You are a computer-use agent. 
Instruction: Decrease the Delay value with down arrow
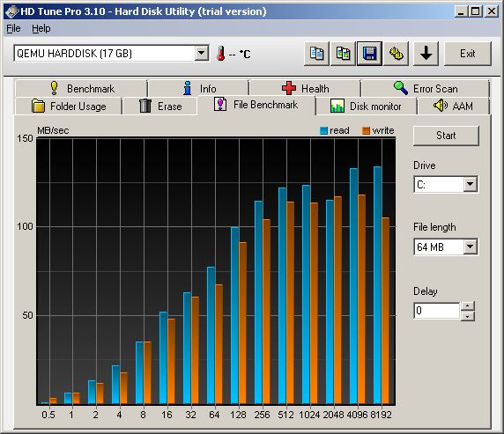coord(467,316)
